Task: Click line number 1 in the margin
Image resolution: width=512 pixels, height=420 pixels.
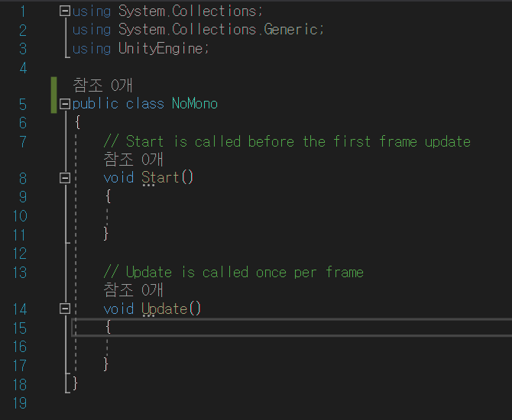Action: pyautogui.click(x=23, y=11)
